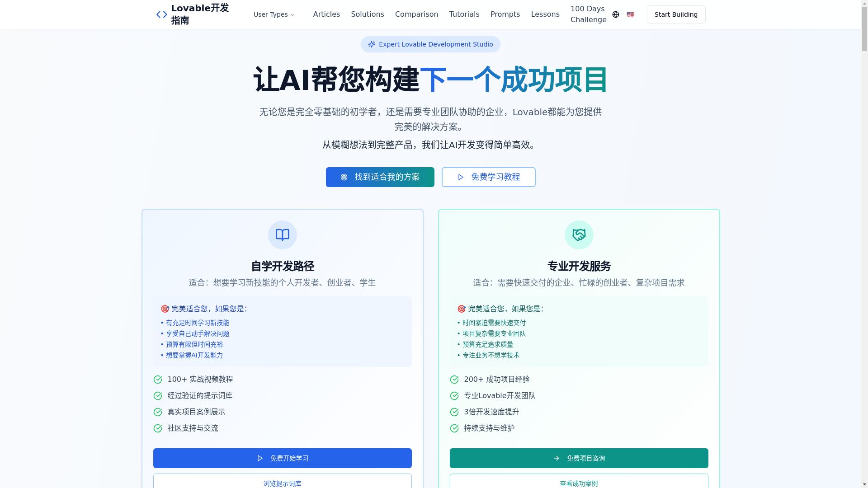The image size is (868, 488).
Task: Click the open book icon for 自学开发路径
Action: [283, 235]
